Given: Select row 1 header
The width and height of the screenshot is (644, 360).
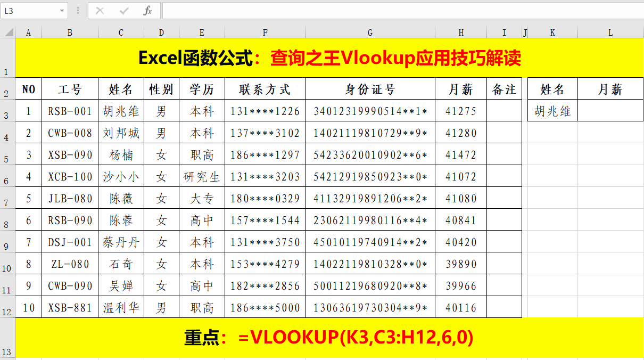Looking at the screenshot, I should pos(7,58).
